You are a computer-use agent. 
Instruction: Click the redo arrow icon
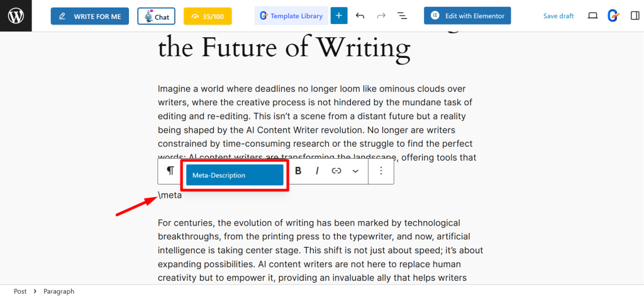[x=380, y=16]
